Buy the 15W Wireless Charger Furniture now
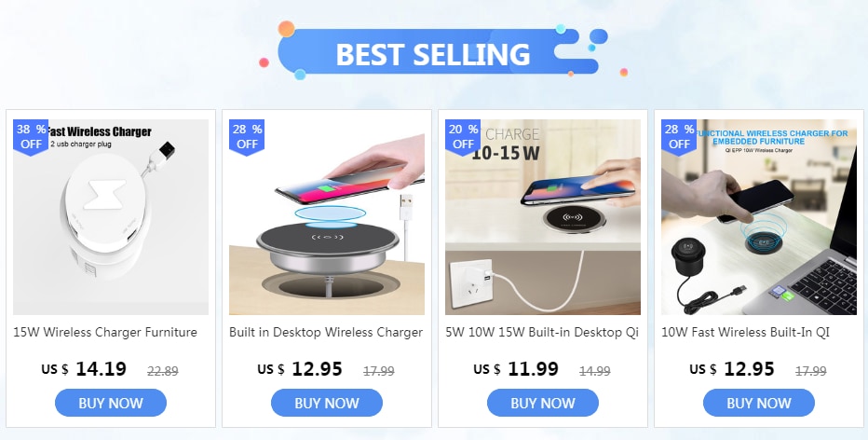Image resolution: width=868 pixels, height=440 pixels. [111, 403]
